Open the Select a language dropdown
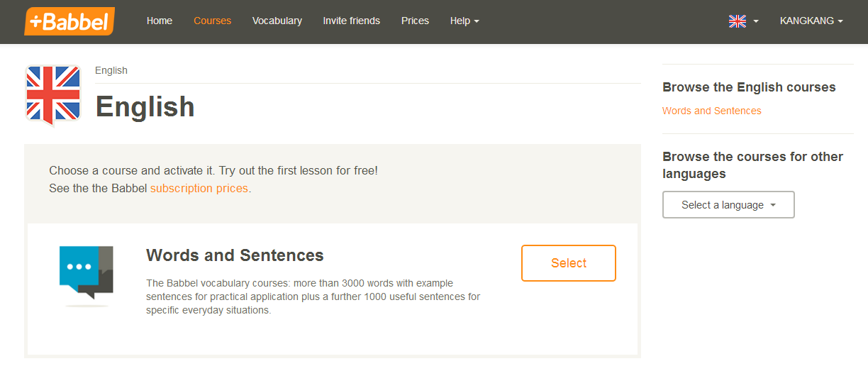Image resolution: width=868 pixels, height=388 pixels. (x=728, y=205)
